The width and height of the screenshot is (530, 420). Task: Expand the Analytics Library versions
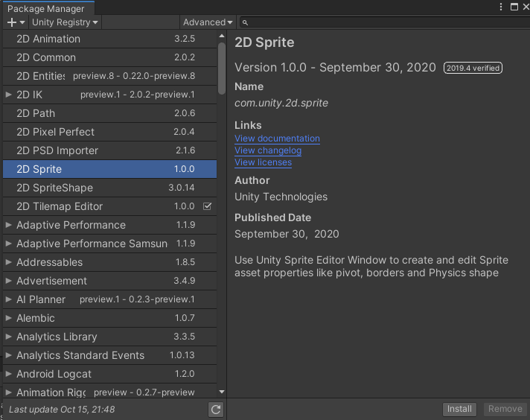pos(9,337)
